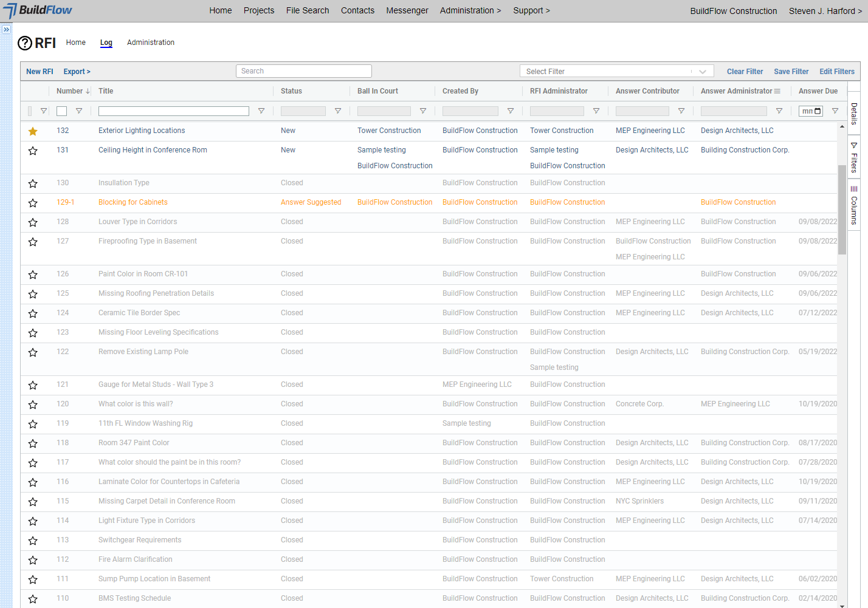The image size is (868, 608).
Task: Open filter options for Title column
Action: click(261, 111)
